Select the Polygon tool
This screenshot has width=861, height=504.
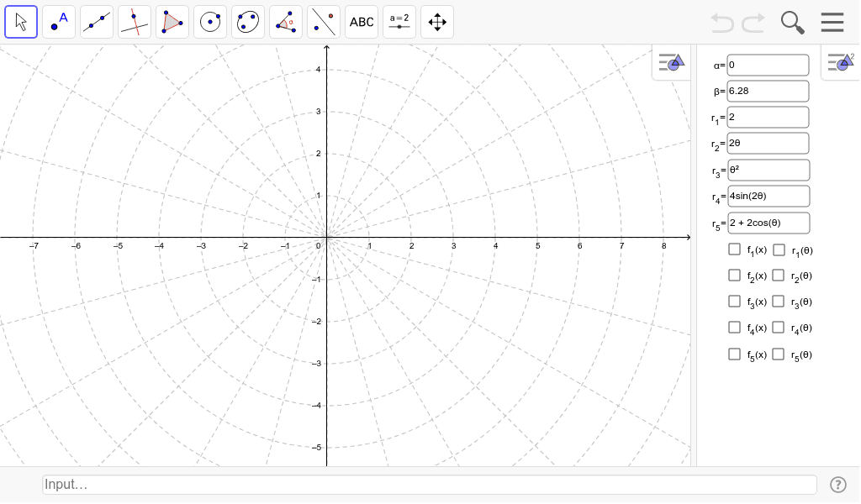pos(172,22)
